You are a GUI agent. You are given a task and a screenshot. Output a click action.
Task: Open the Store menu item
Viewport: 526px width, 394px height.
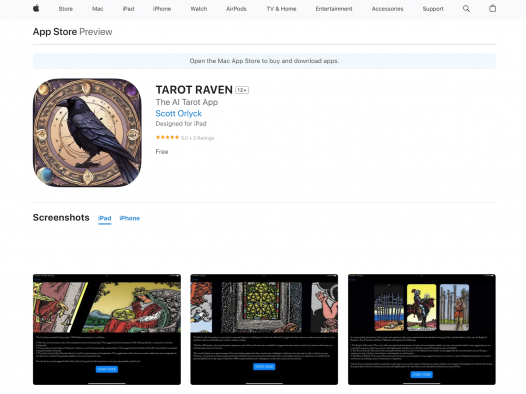[66, 9]
